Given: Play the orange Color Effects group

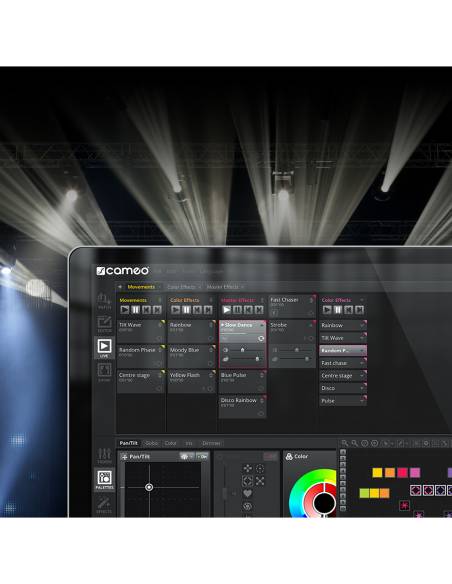Looking at the screenshot, I should click(176, 310).
